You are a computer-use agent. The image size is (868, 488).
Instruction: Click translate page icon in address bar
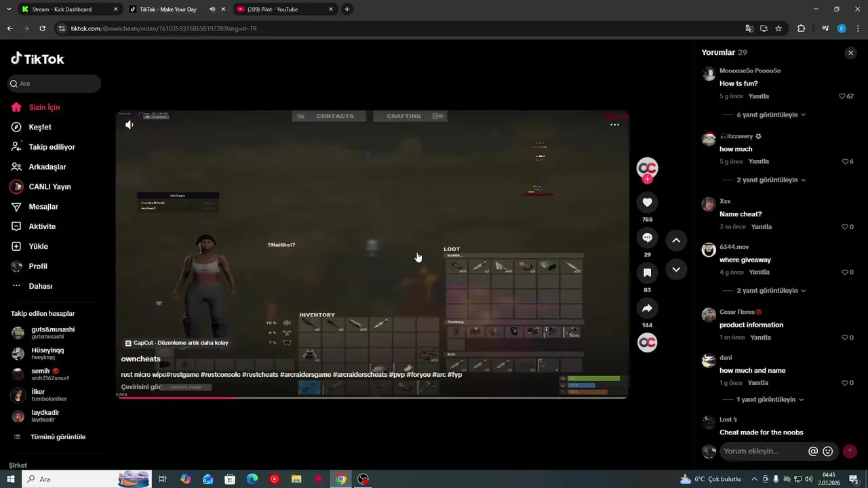pos(749,28)
